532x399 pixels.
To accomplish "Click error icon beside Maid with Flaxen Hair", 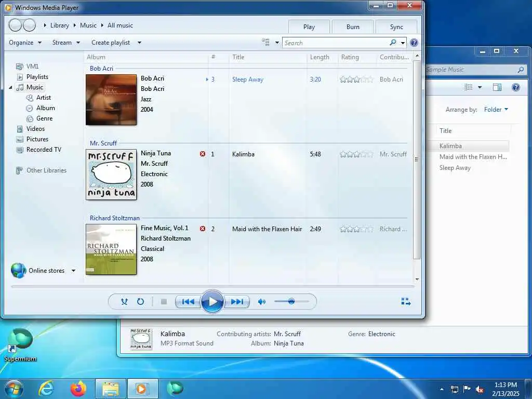I will coord(203,229).
